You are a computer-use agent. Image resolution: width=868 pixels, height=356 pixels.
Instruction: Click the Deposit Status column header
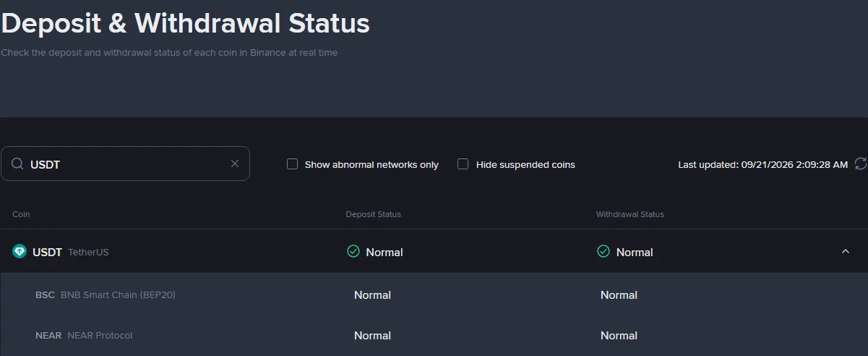[373, 214]
